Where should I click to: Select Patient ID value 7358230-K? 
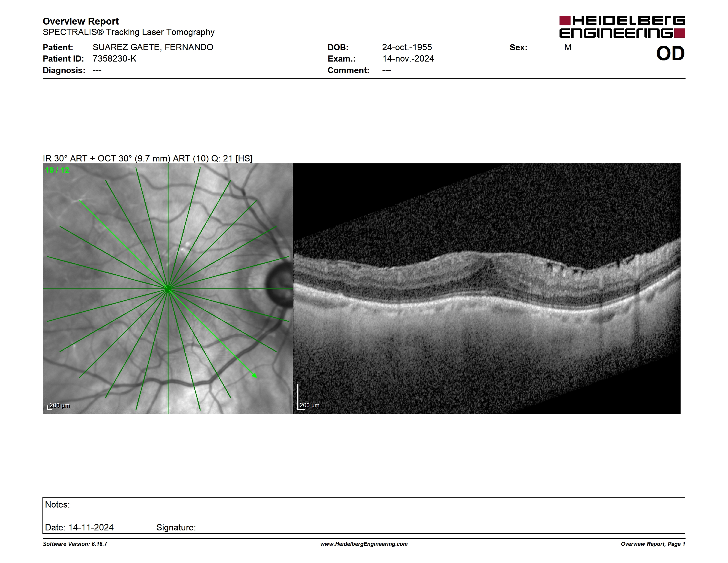pos(114,59)
